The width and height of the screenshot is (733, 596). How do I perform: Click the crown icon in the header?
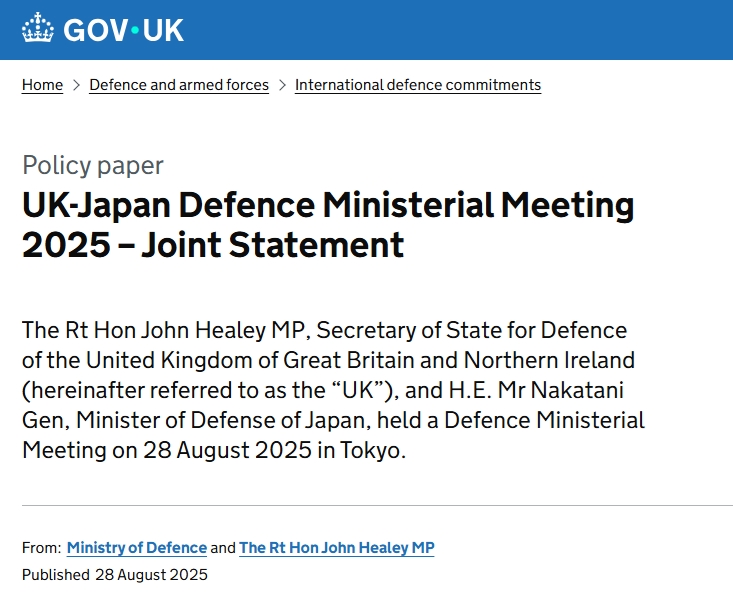tap(39, 29)
